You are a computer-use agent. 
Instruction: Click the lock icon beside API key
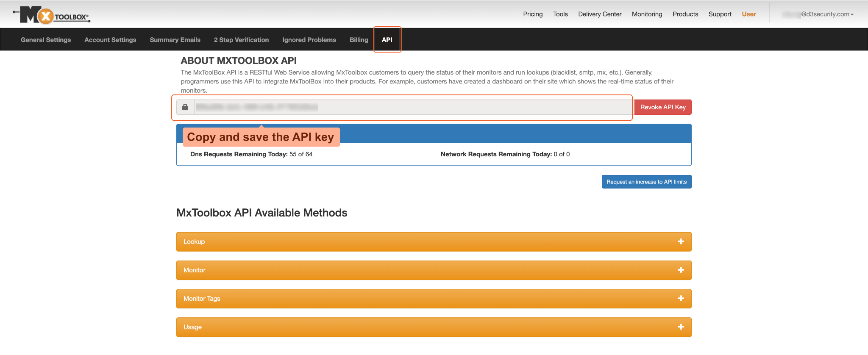tap(185, 107)
